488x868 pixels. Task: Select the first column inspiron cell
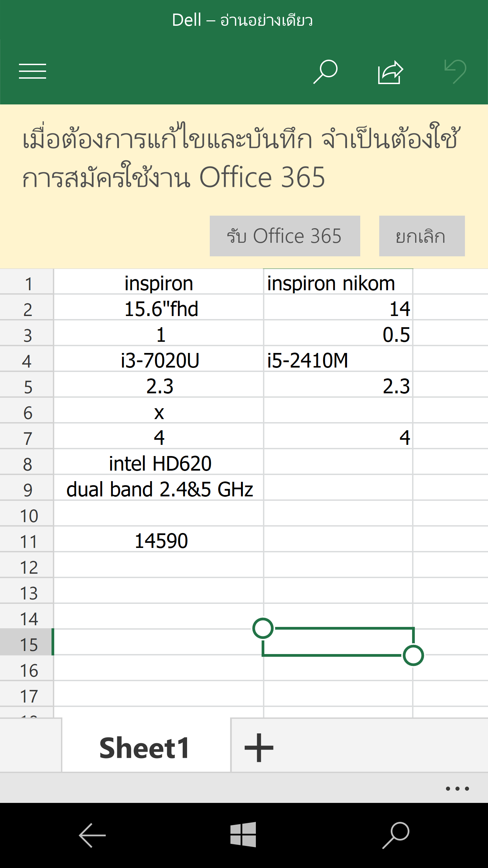pyautogui.click(x=158, y=281)
